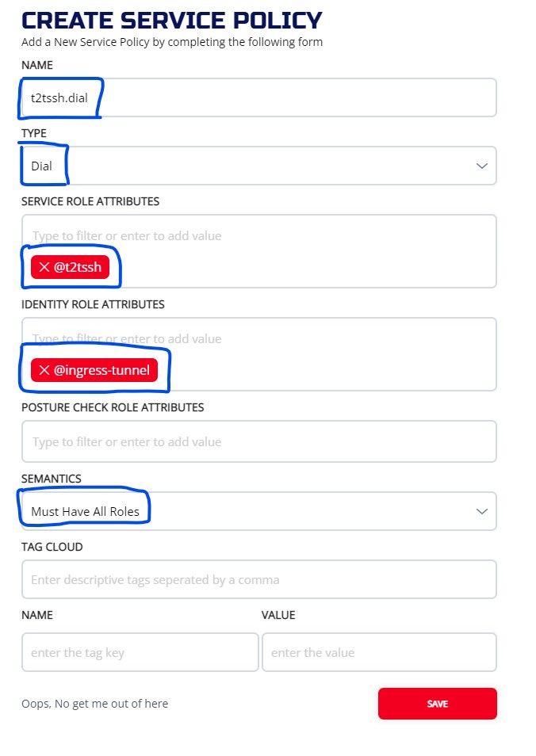Click the Tag Cloud descriptive tags field
The height and width of the screenshot is (756, 536).
(258, 580)
